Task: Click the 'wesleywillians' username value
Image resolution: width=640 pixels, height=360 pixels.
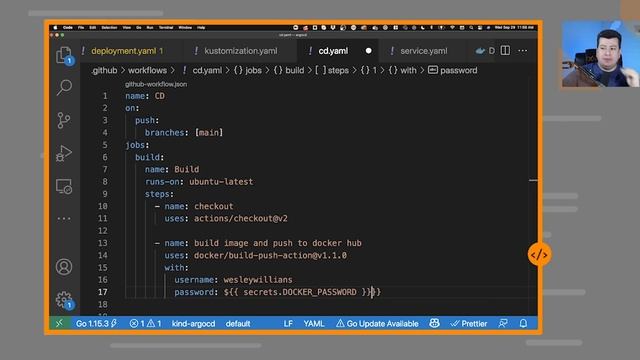Action: [258, 280]
